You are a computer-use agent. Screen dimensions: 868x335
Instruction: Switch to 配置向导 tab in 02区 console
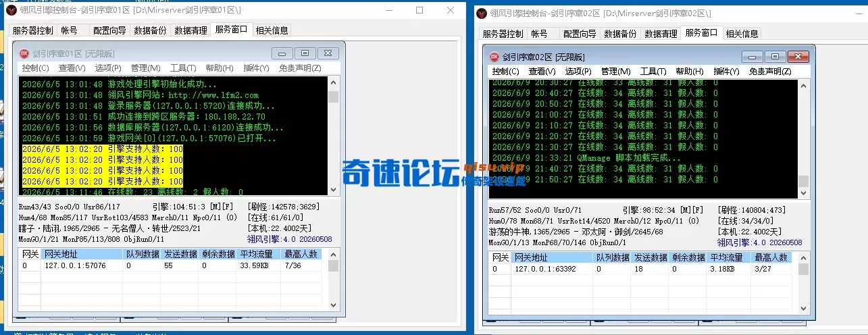click(580, 34)
